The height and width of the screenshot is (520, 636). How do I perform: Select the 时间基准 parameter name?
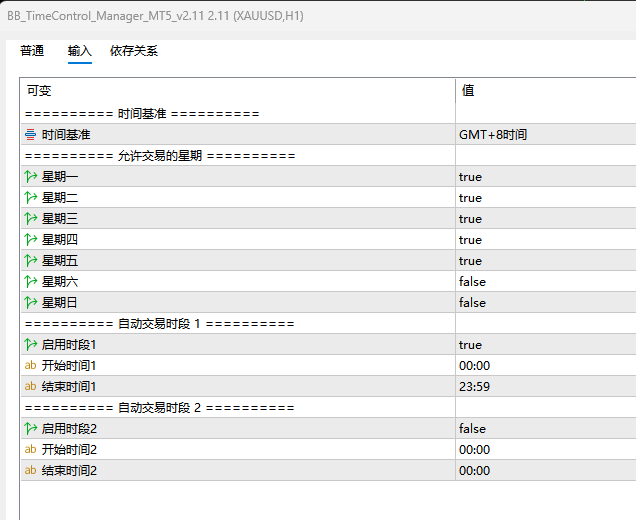[x=66, y=135]
